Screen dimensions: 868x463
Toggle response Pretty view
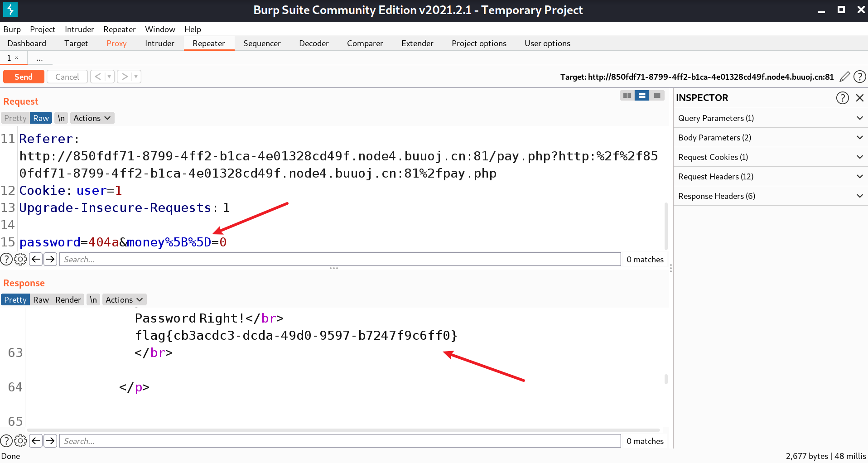15,300
